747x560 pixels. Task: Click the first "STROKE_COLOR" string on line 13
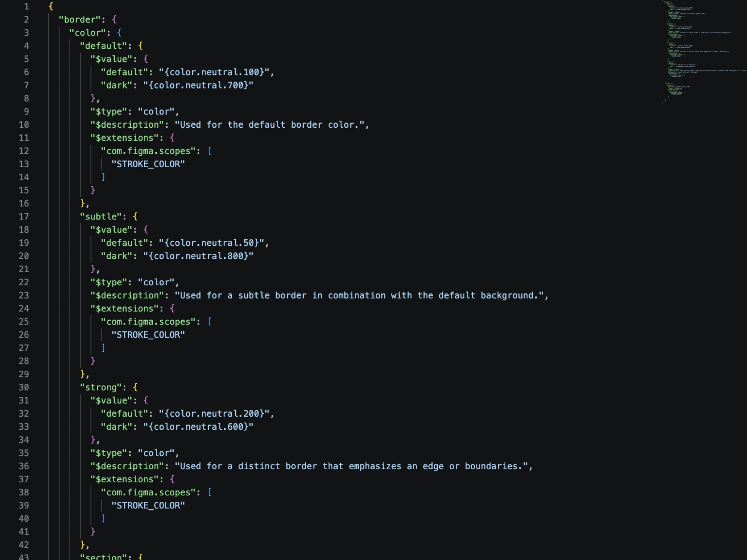tap(148, 164)
